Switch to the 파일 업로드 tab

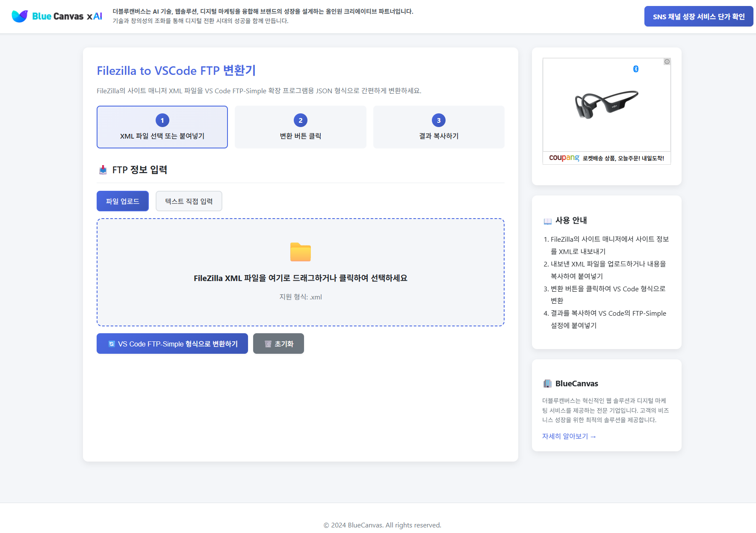[122, 201]
